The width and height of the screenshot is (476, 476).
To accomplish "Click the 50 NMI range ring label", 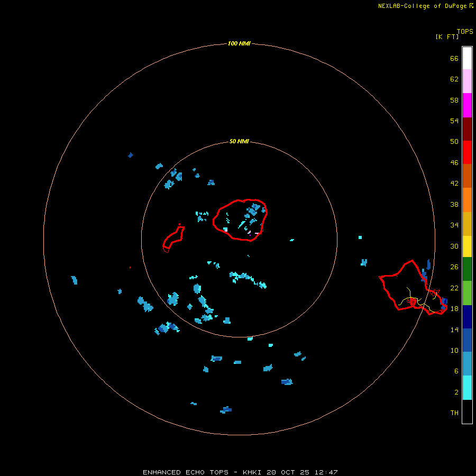I will pyautogui.click(x=239, y=141).
